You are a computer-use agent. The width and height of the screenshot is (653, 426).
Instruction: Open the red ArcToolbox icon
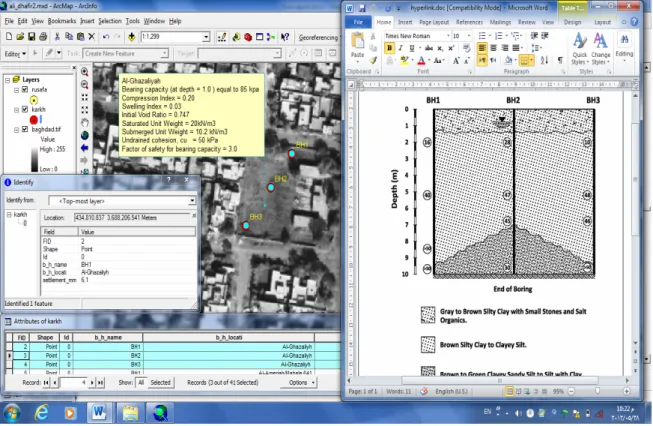pos(248,37)
